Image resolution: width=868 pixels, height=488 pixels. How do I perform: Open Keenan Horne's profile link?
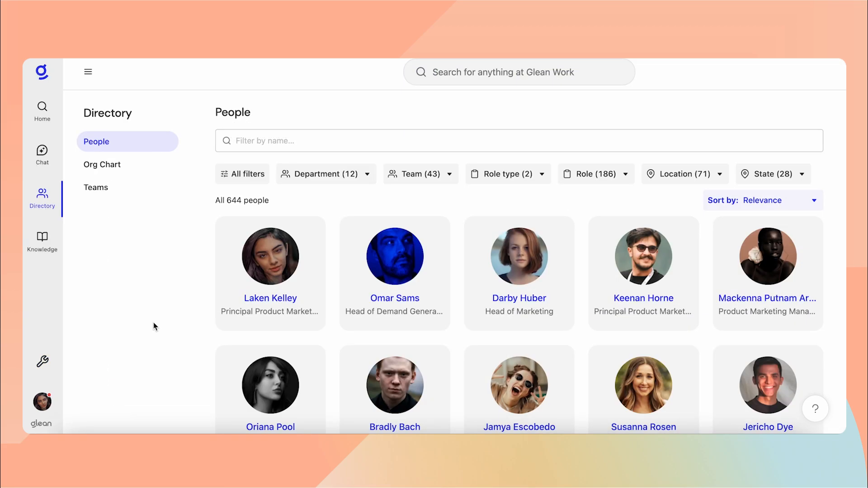click(643, 298)
